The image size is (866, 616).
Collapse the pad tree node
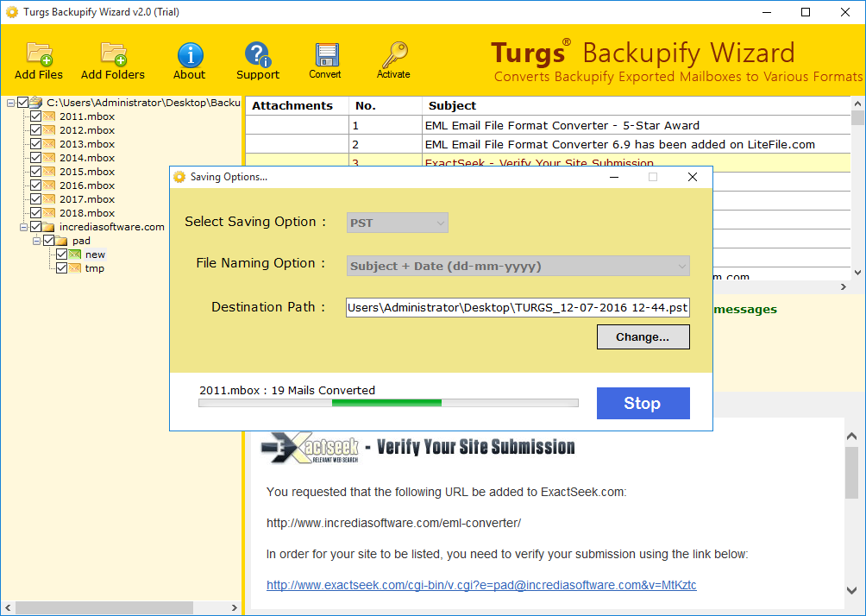tap(36, 241)
